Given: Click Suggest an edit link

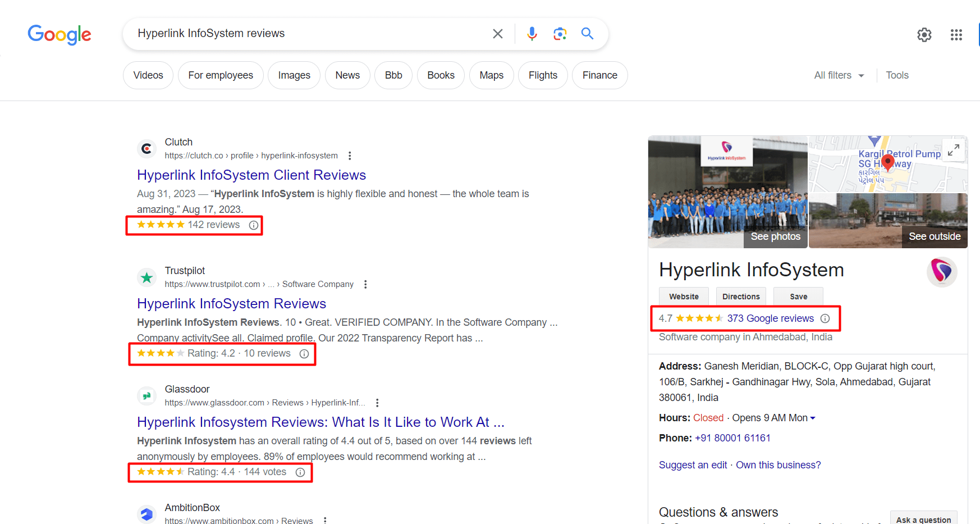Looking at the screenshot, I should (x=693, y=465).
